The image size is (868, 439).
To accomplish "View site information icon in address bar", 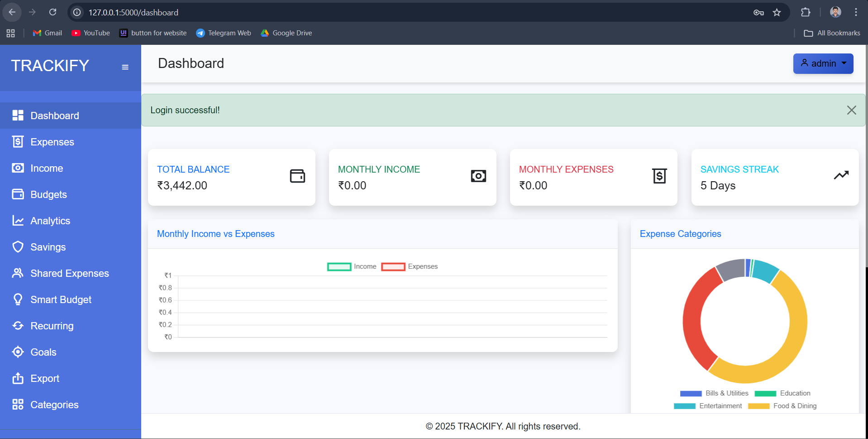I will click(77, 12).
